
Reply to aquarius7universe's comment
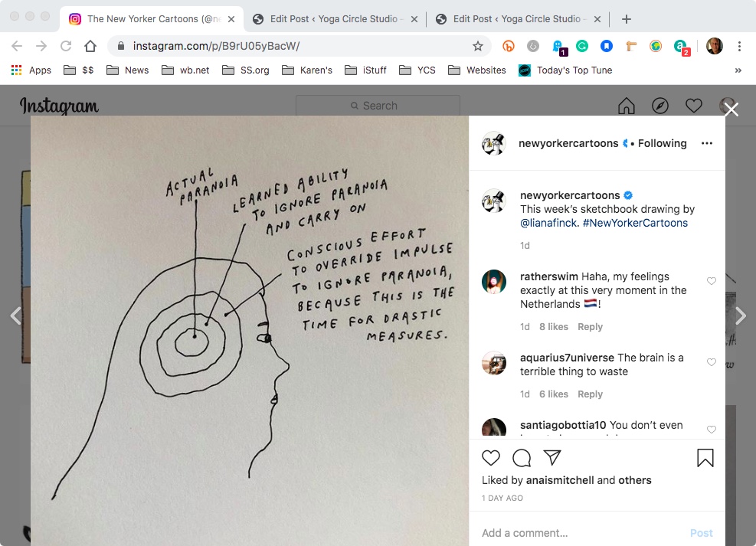(590, 394)
